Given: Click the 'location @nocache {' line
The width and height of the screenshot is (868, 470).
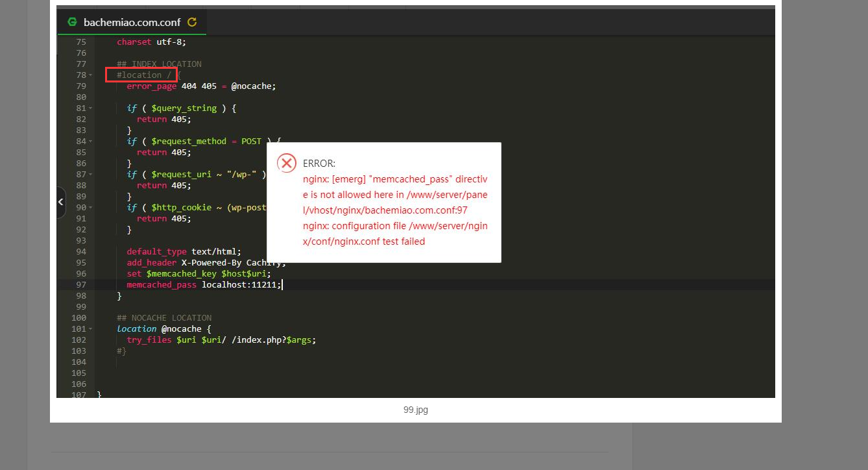Looking at the screenshot, I should (x=164, y=329).
